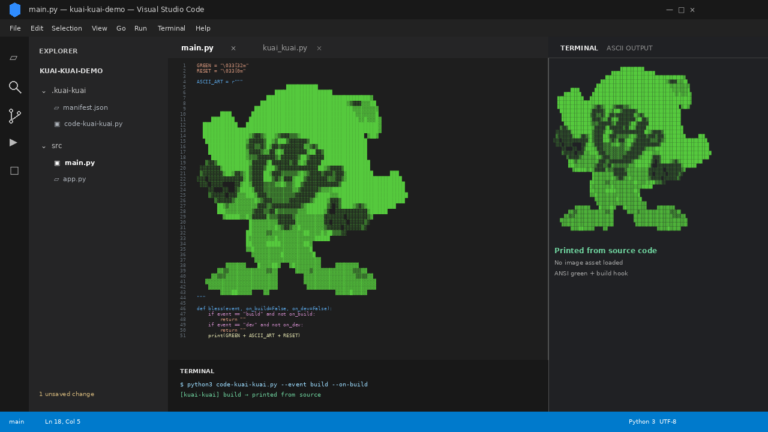This screenshot has width=768, height=432.
Task: Click the ASCII_ART assignment line
Action: coord(219,82)
